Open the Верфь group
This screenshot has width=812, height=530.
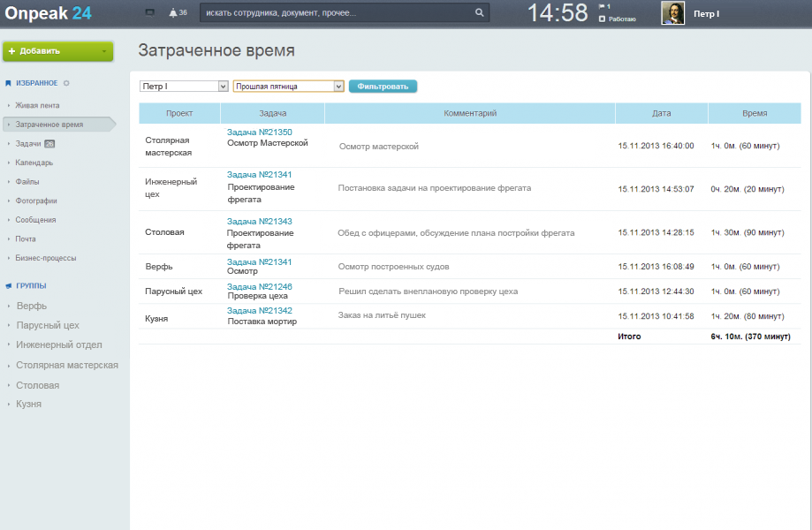pyautogui.click(x=31, y=306)
